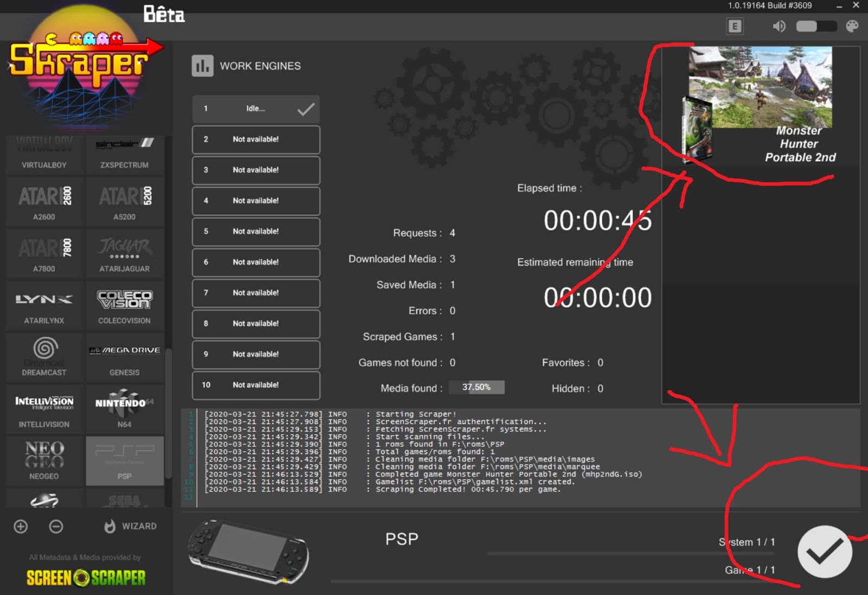Choose the Atari 5200 system

click(x=125, y=202)
